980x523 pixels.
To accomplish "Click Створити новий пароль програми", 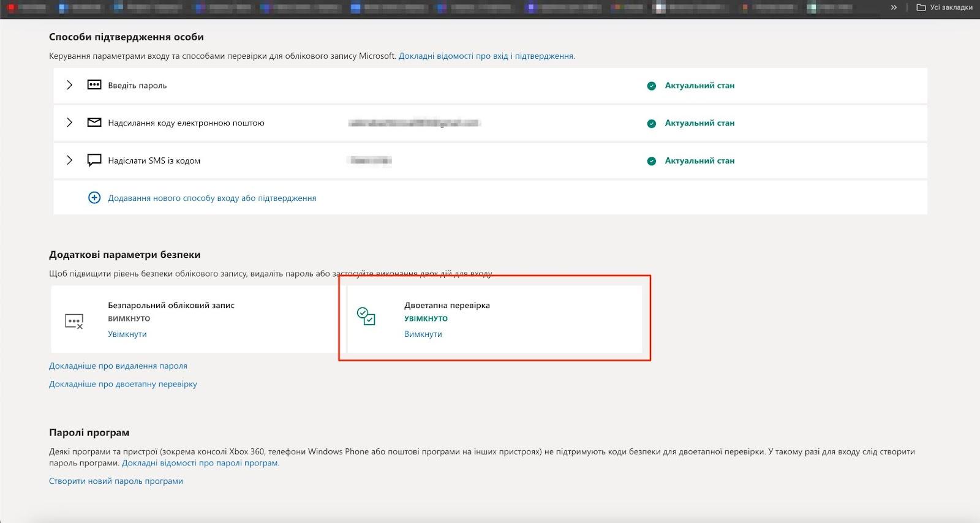I will [116, 481].
